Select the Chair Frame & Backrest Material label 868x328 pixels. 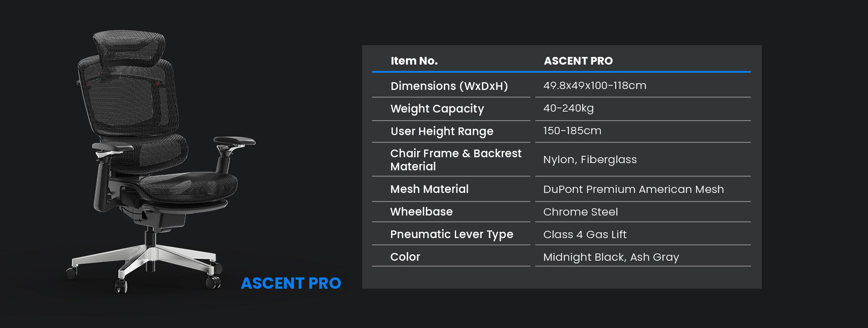[456, 159]
